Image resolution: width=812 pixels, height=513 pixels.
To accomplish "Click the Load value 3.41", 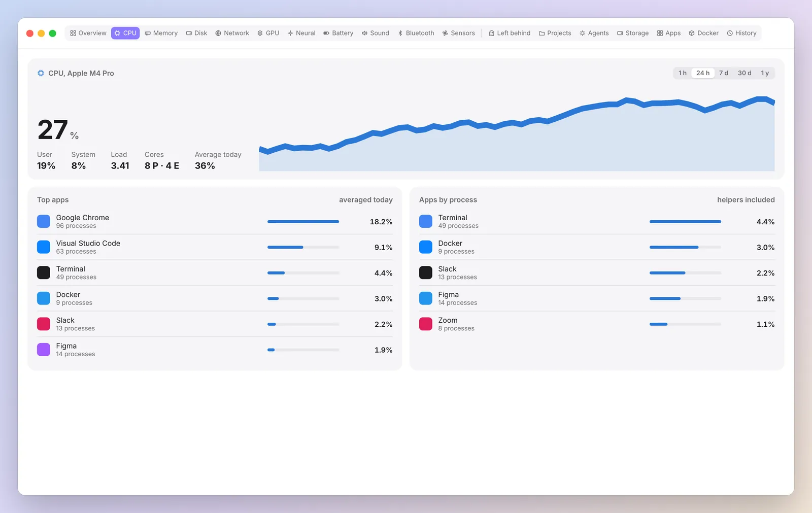I will coord(120,166).
